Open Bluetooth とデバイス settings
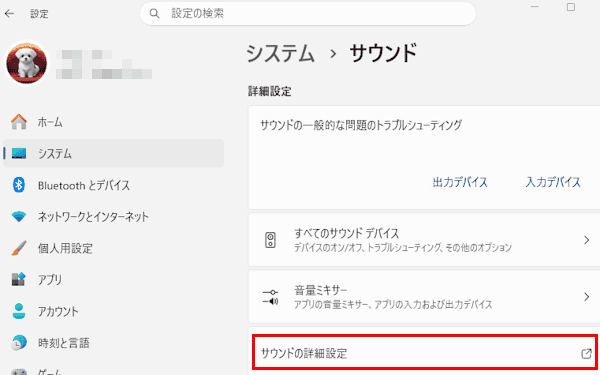The height and width of the screenshot is (375, 600). tap(113, 185)
